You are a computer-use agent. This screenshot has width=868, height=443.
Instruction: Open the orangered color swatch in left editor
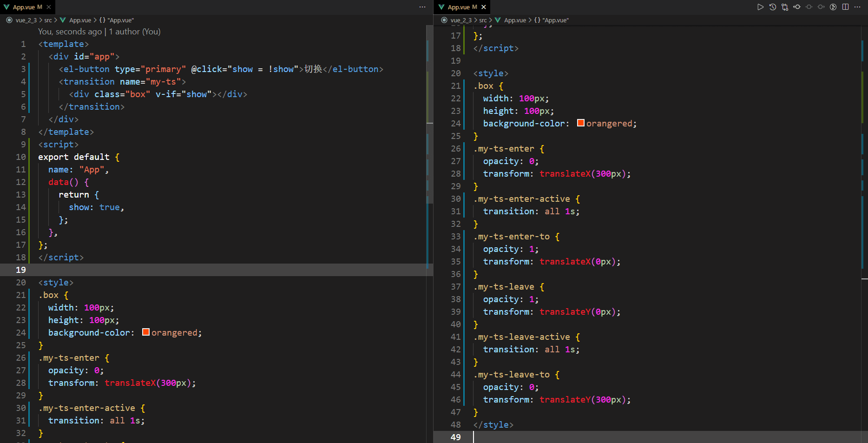pos(146,332)
